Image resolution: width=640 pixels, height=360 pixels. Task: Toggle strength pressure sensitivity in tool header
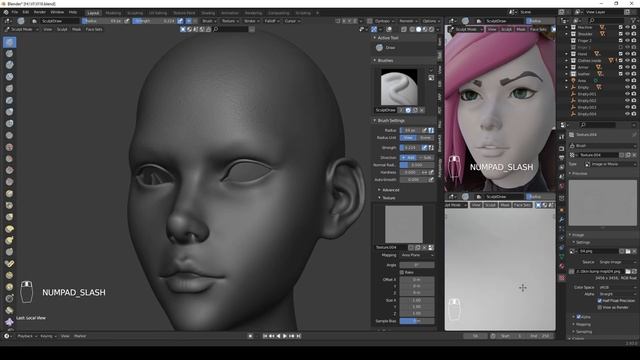tap(180, 21)
